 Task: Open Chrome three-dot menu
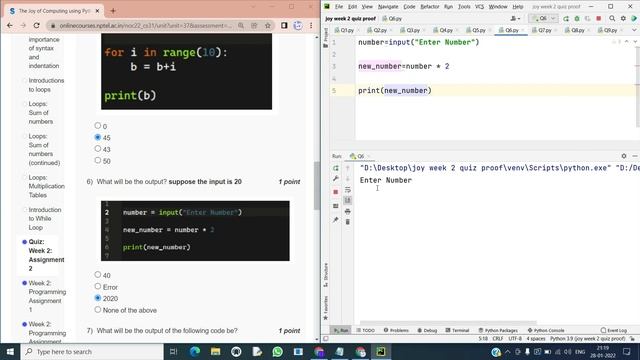[311, 25]
